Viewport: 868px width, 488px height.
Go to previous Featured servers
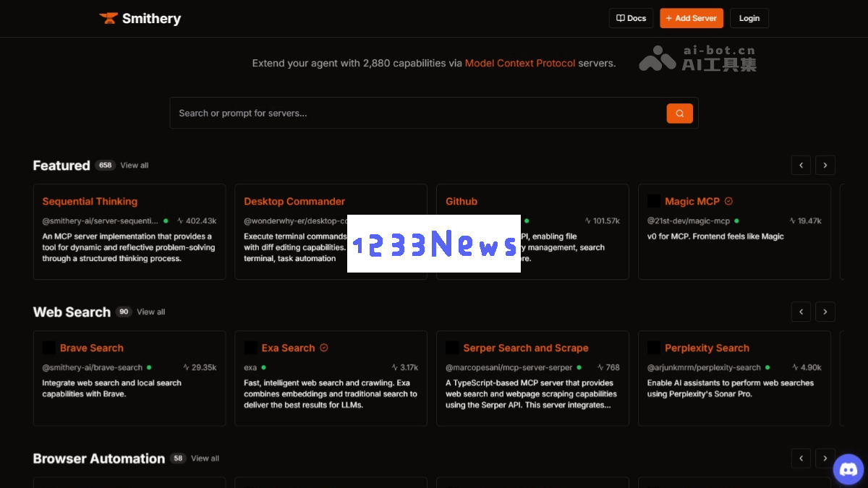[x=801, y=166]
